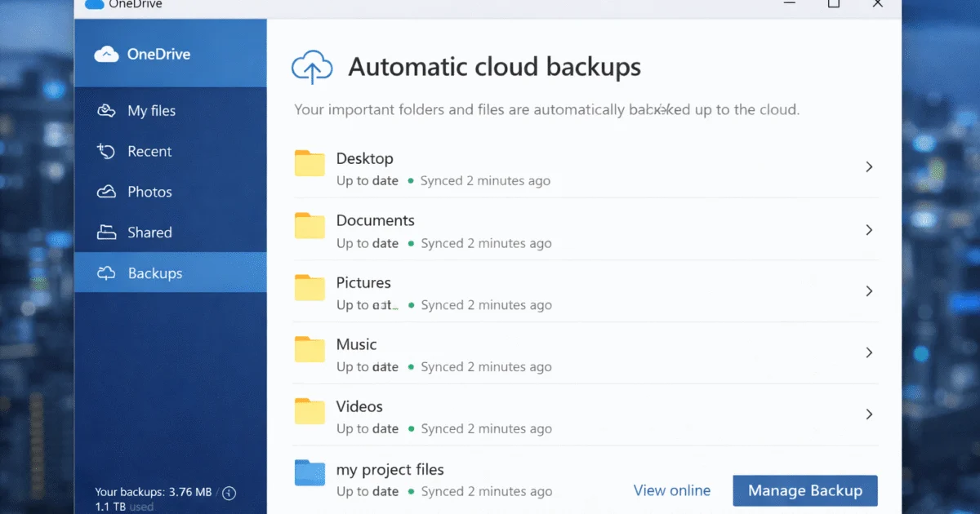Click the Videos folder name
This screenshot has width=980, height=514.
click(359, 406)
